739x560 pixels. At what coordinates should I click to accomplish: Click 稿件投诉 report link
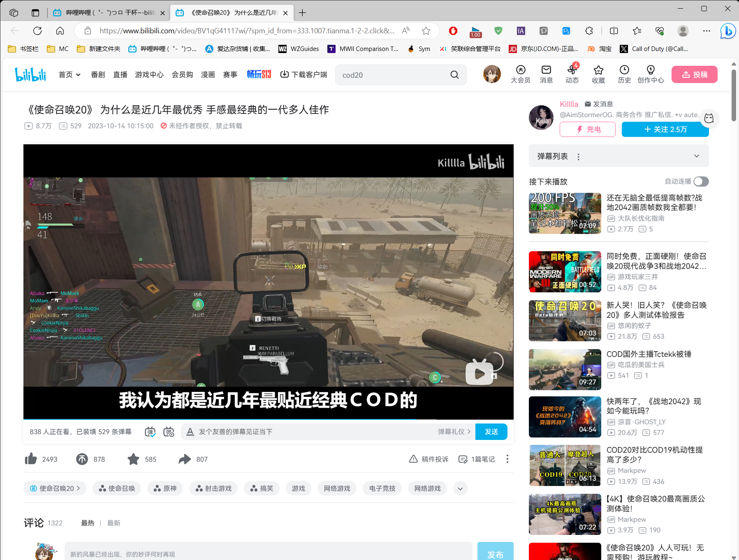point(429,459)
